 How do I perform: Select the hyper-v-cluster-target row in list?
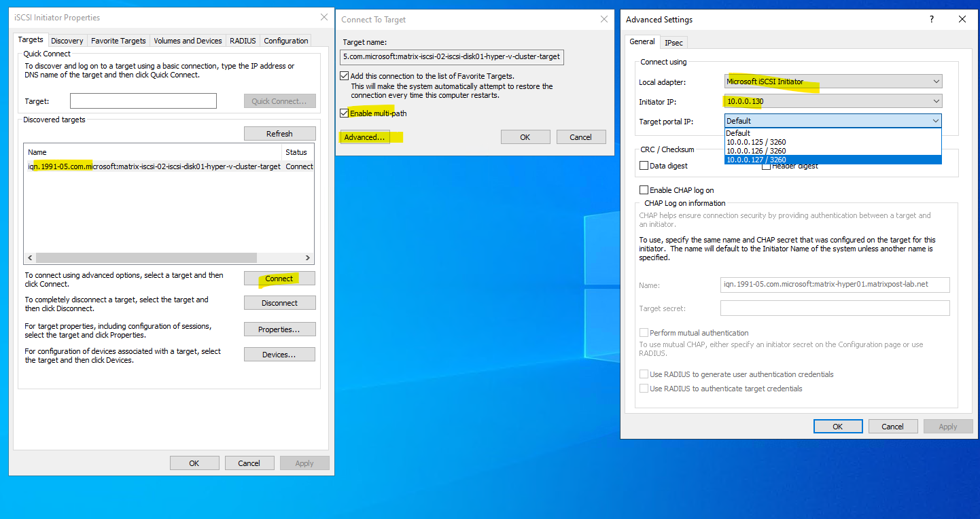click(154, 166)
